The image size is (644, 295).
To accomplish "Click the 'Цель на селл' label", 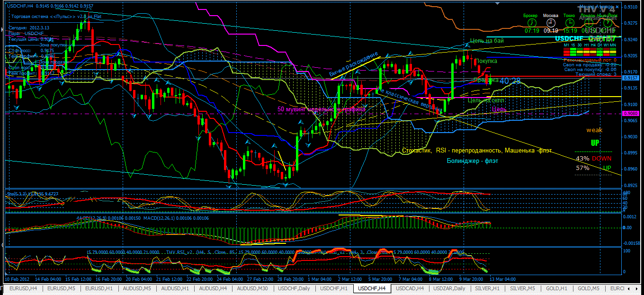I will pyautogui.click(x=486, y=100).
